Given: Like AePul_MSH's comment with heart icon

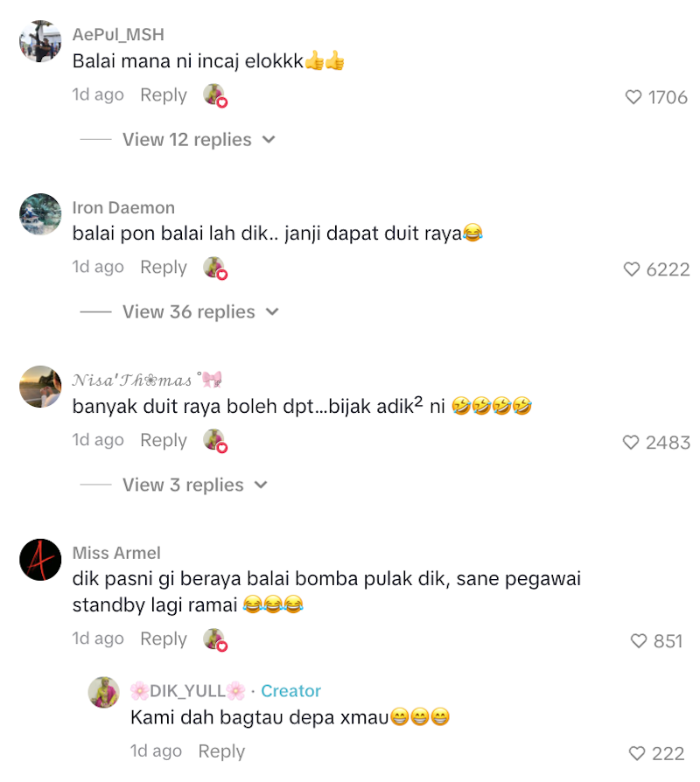Looking at the screenshot, I should tap(633, 97).
